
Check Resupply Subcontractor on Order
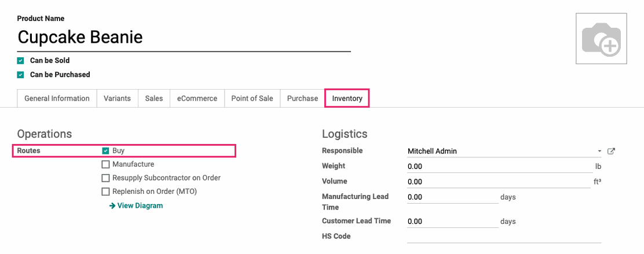pos(105,178)
